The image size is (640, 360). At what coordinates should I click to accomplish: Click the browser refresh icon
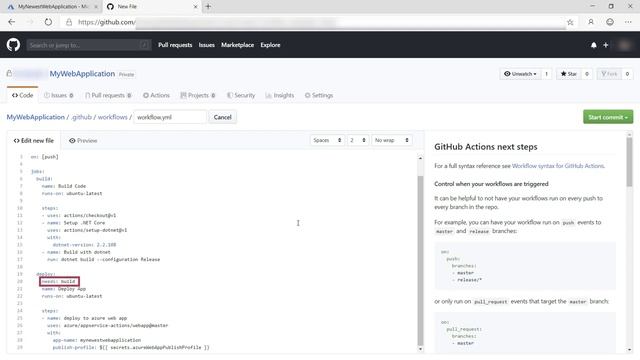pyautogui.click(x=48, y=22)
